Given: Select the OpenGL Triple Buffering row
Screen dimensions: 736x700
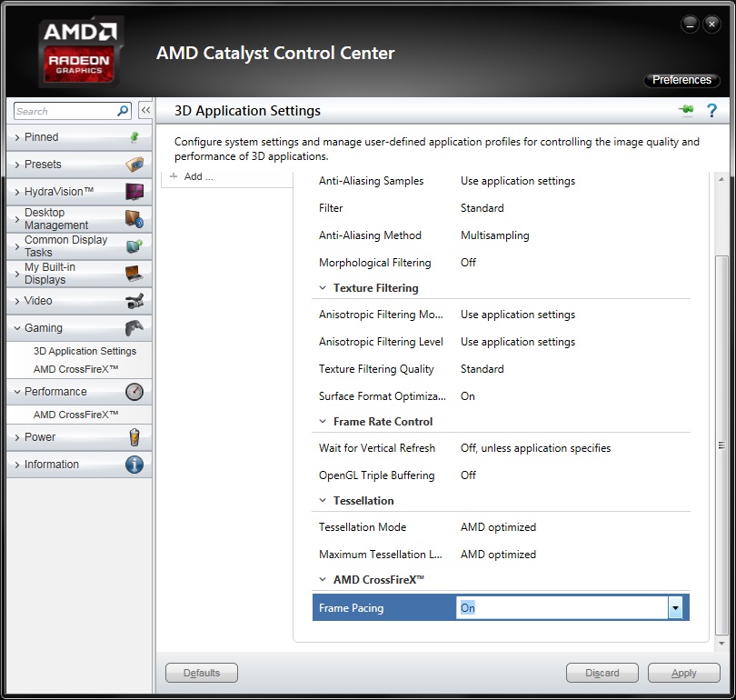Looking at the screenshot, I should coord(501,475).
